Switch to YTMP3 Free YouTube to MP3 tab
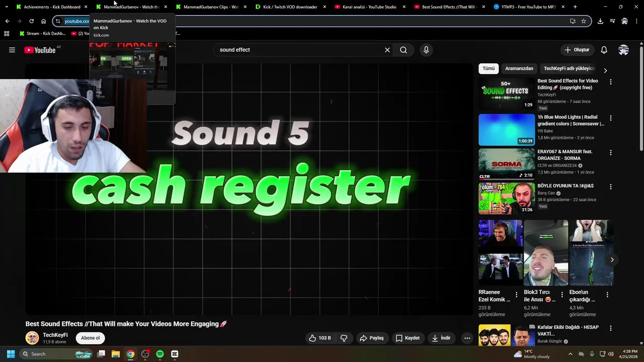 (x=528, y=7)
